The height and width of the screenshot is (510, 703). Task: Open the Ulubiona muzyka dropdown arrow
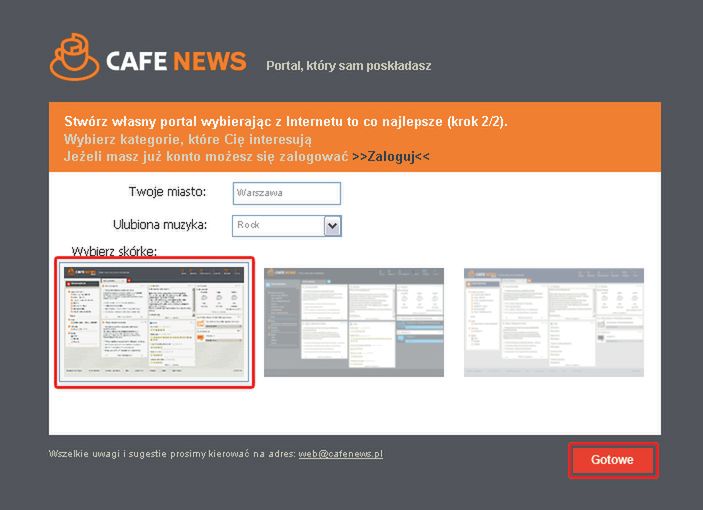coord(333,226)
